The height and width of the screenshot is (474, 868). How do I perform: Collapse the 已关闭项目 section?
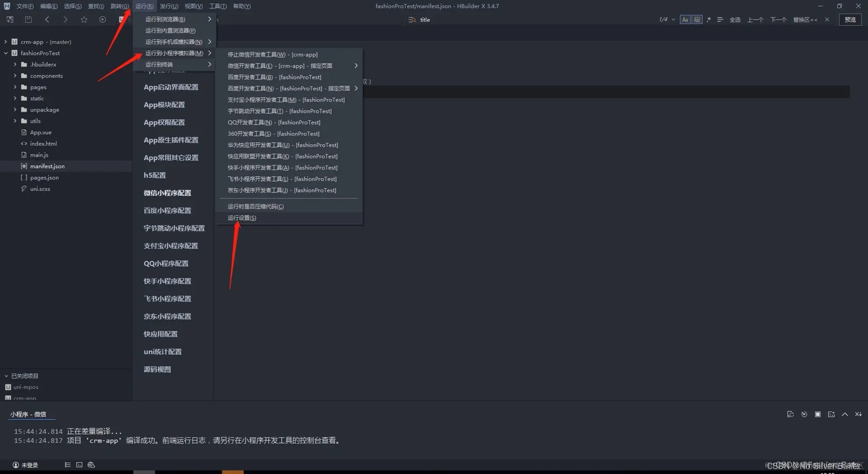click(x=6, y=376)
